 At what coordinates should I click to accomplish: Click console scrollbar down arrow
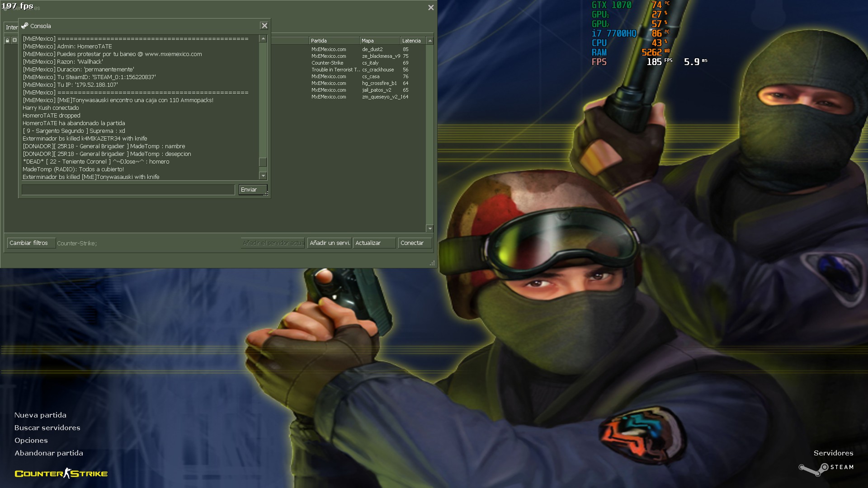tap(263, 176)
